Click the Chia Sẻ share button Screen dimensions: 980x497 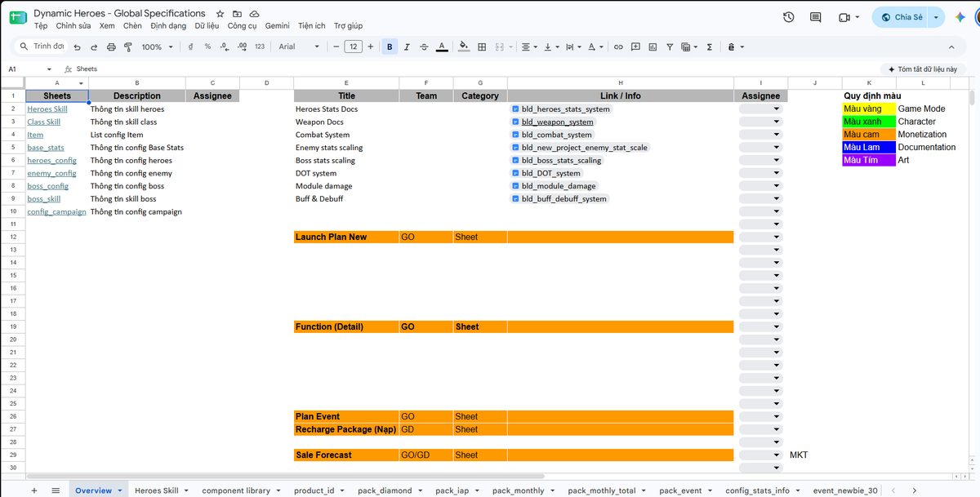tap(901, 17)
